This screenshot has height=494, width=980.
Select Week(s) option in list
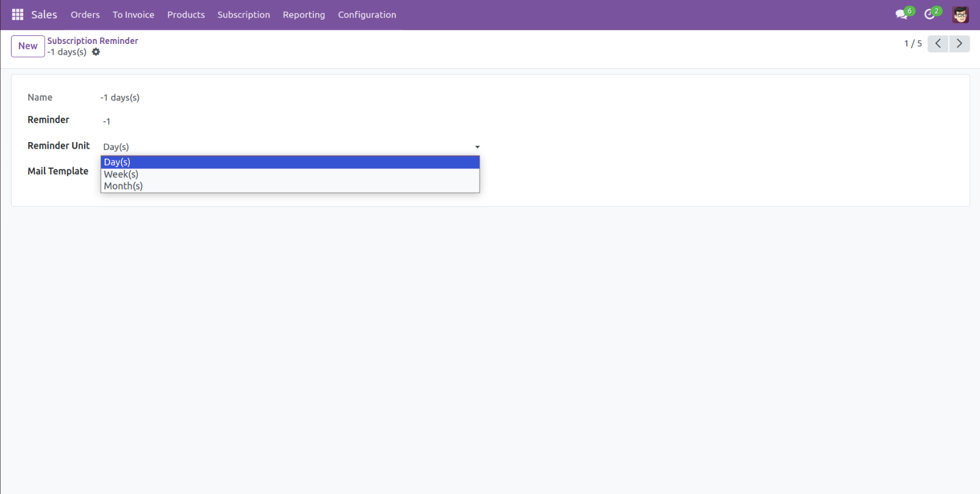pyautogui.click(x=290, y=174)
